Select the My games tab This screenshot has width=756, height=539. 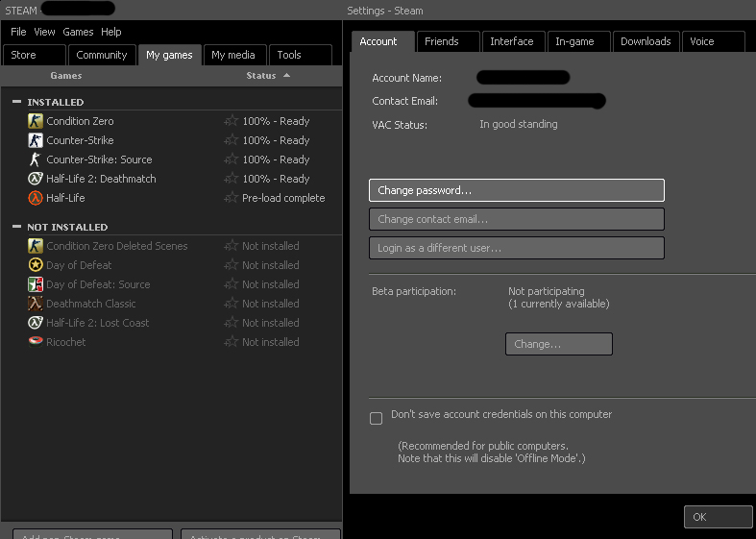tap(169, 55)
